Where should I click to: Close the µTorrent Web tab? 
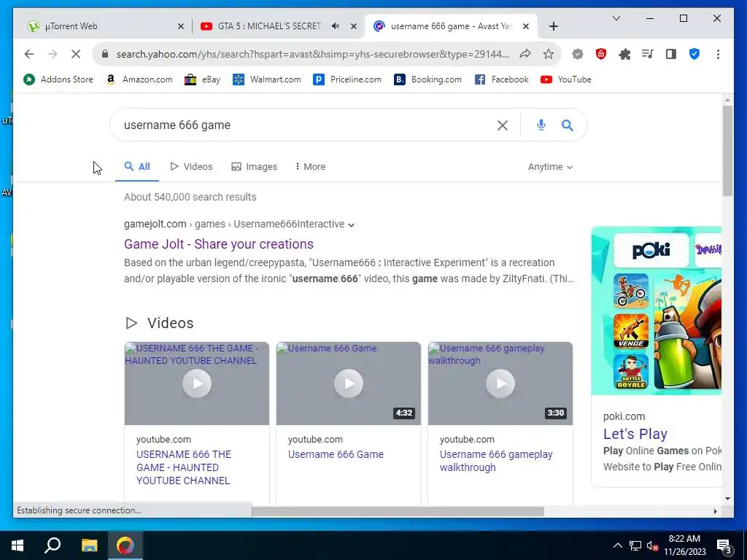point(181,27)
